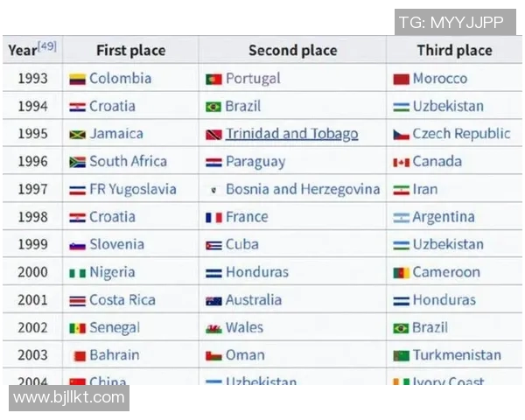Screen dimensions: 525x420
Task: Click the Trinidad and Tobago flag icon
Action: [213, 135]
